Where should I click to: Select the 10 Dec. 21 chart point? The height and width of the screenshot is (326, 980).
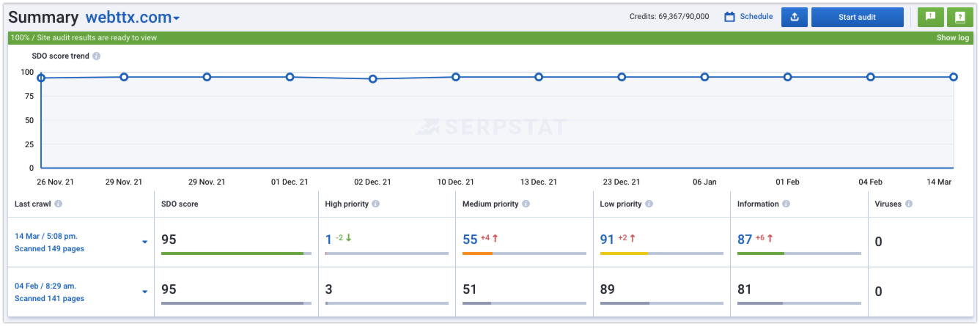[456, 76]
